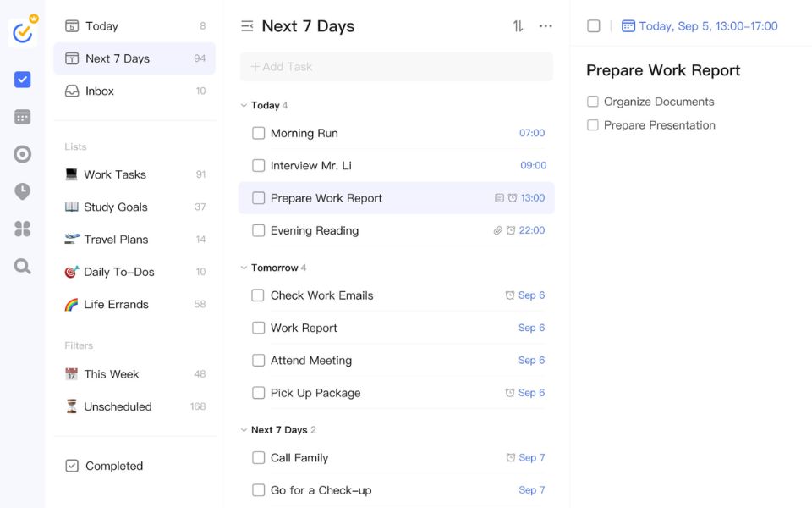812x508 pixels.
Task: Open the Inbox list
Action: pyautogui.click(x=100, y=91)
